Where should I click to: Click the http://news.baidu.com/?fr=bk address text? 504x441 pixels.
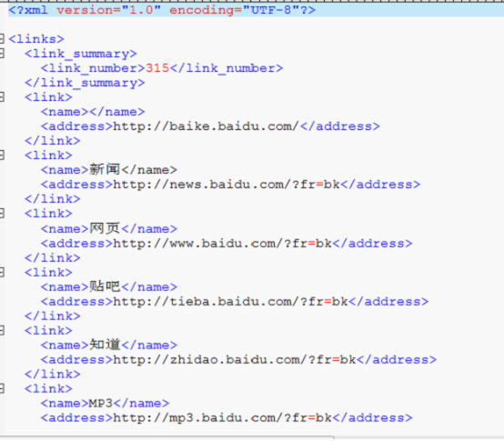click(x=227, y=185)
